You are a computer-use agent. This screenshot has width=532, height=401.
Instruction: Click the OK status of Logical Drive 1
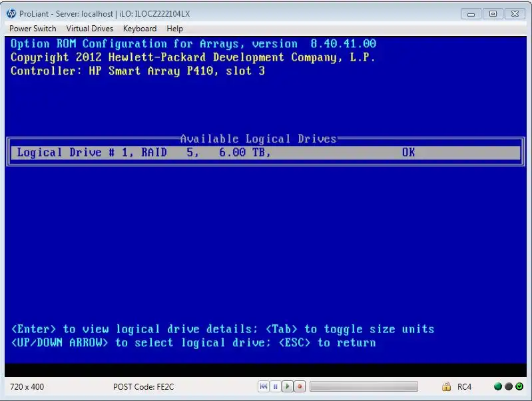pyautogui.click(x=409, y=153)
